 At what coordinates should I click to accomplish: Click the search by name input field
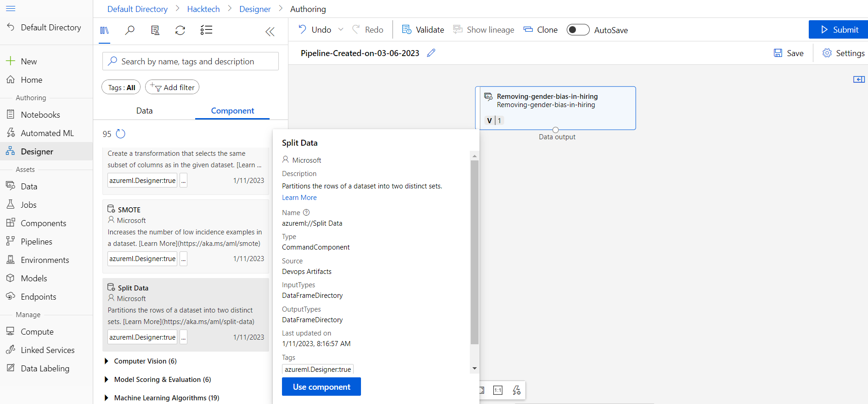[191, 61]
